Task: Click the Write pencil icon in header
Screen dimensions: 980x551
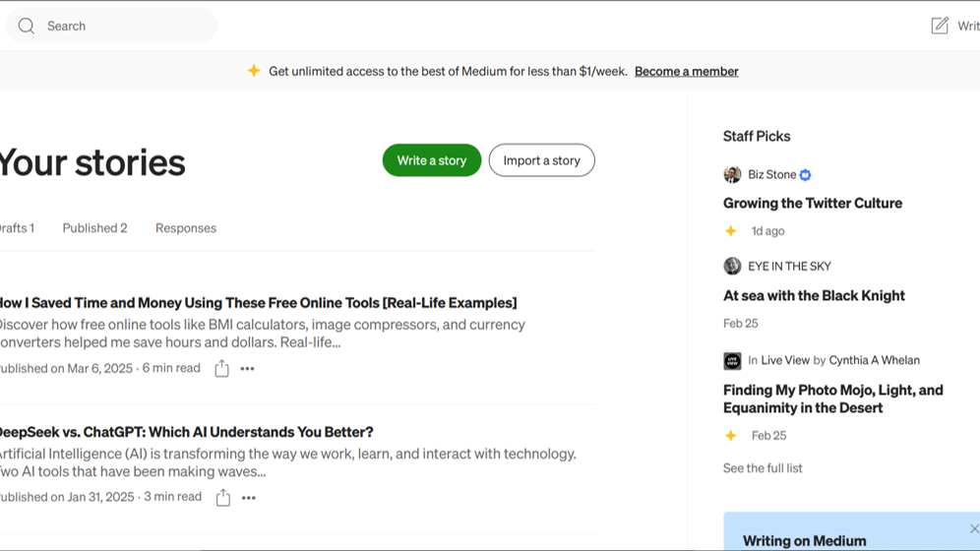Action: click(x=940, y=26)
